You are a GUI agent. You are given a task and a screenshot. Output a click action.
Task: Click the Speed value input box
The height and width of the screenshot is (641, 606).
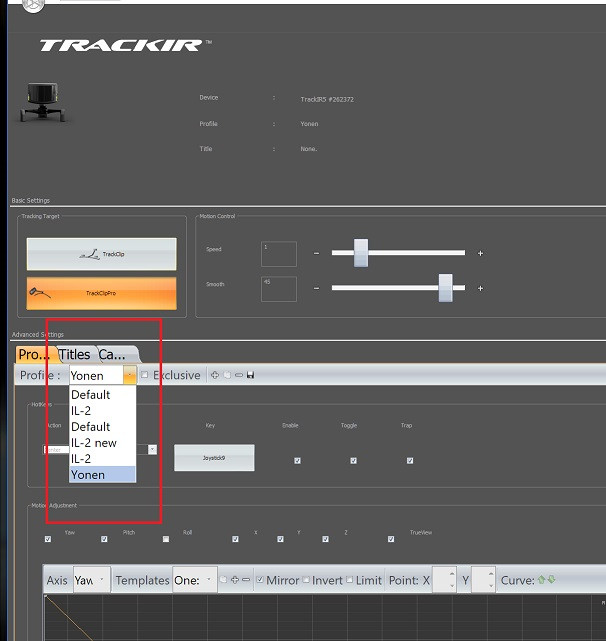pyautogui.click(x=279, y=254)
